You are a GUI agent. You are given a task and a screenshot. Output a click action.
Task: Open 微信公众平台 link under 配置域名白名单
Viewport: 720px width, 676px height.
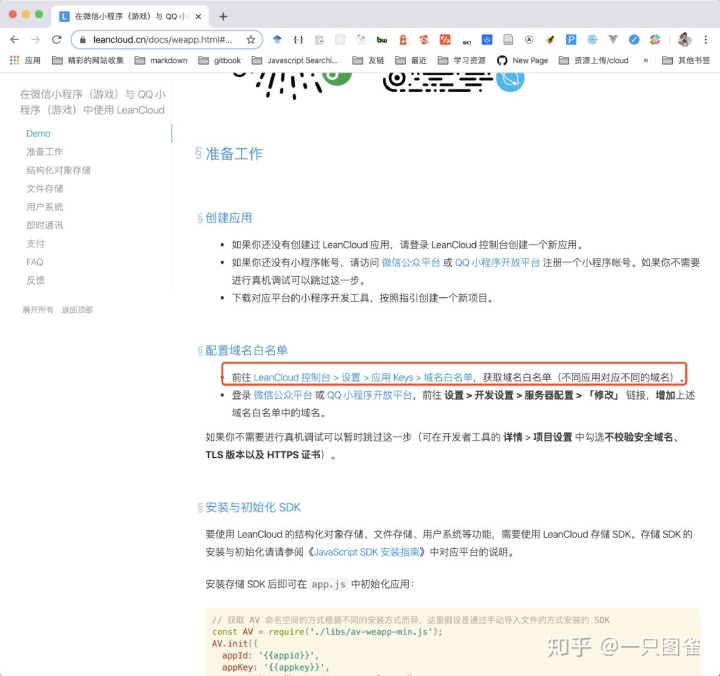click(x=282, y=395)
